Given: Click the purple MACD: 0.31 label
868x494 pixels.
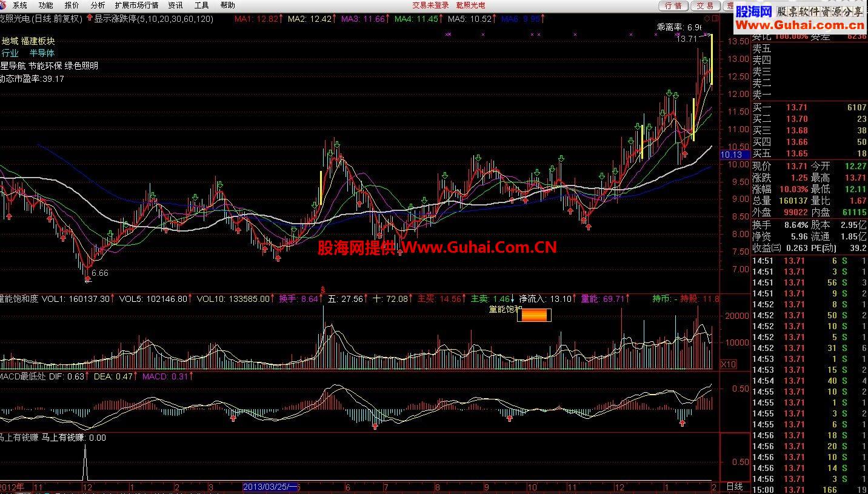Looking at the screenshot, I should coord(168,377).
